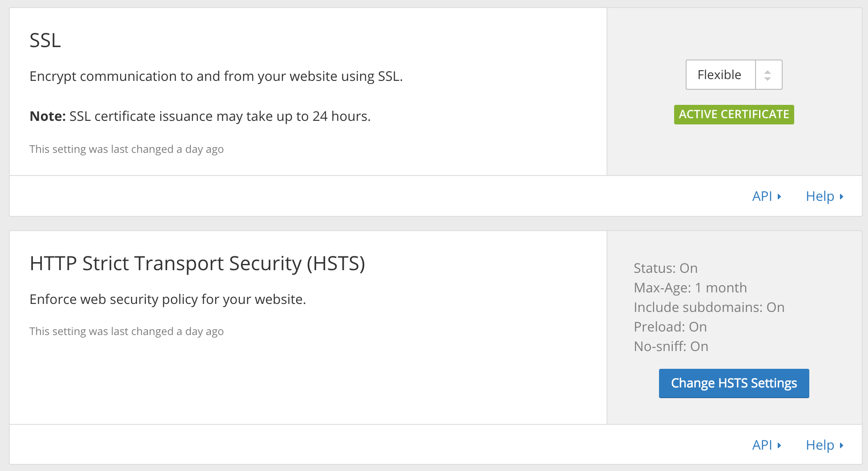Image resolution: width=868 pixels, height=471 pixels.
Task: Click the 'No-sniff: On' line
Action: pyautogui.click(x=671, y=347)
